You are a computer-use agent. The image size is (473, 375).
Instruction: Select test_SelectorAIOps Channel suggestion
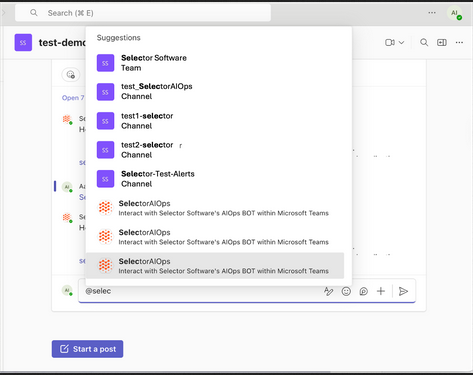point(215,92)
